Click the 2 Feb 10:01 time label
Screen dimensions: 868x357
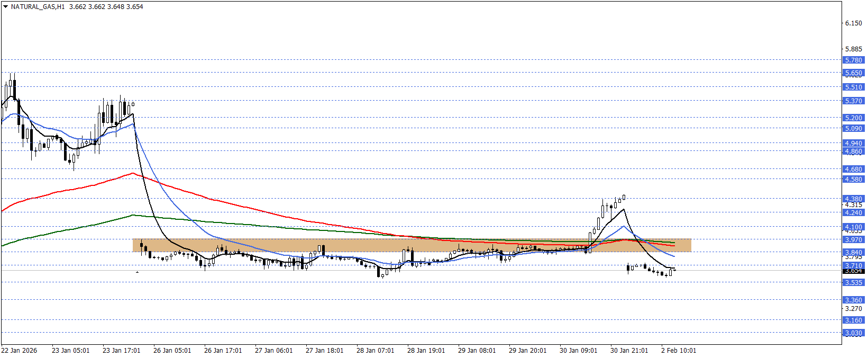tap(679, 351)
